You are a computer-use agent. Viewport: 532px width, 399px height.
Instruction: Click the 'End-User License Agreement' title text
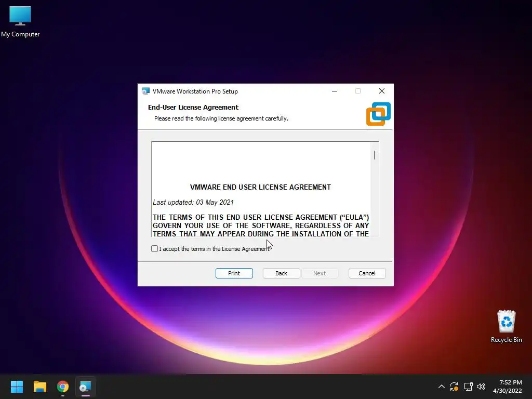(193, 107)
